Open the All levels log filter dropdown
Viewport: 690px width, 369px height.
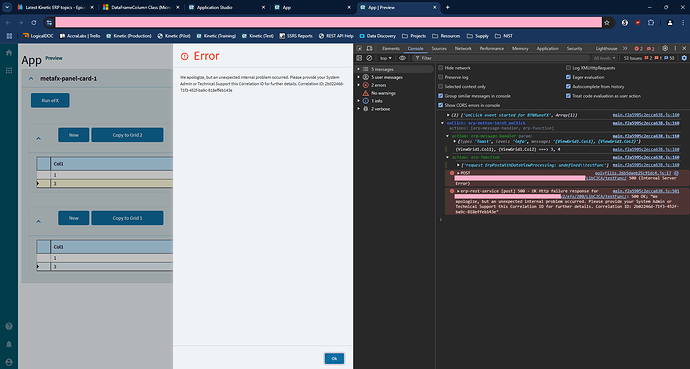pyautogui.click(x=604, y=58)
